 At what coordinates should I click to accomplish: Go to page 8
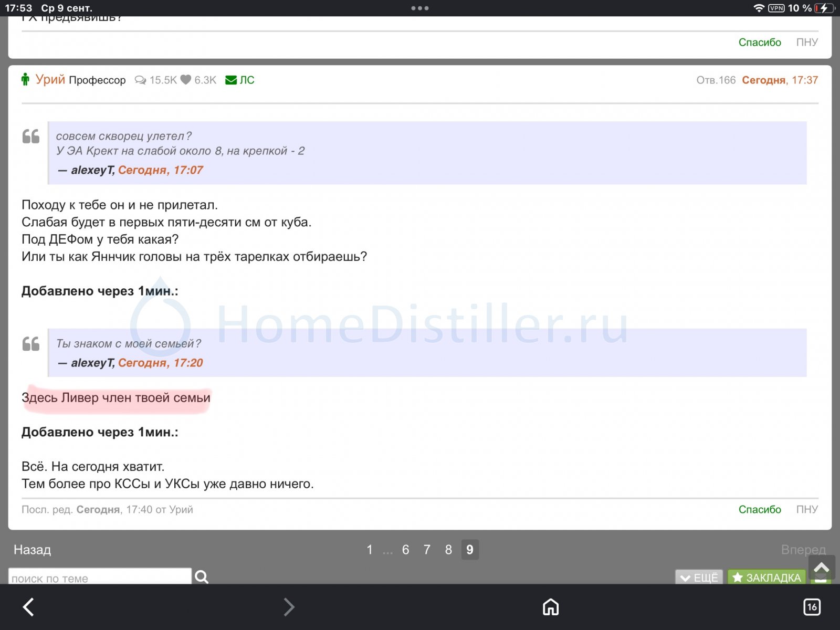448,550
